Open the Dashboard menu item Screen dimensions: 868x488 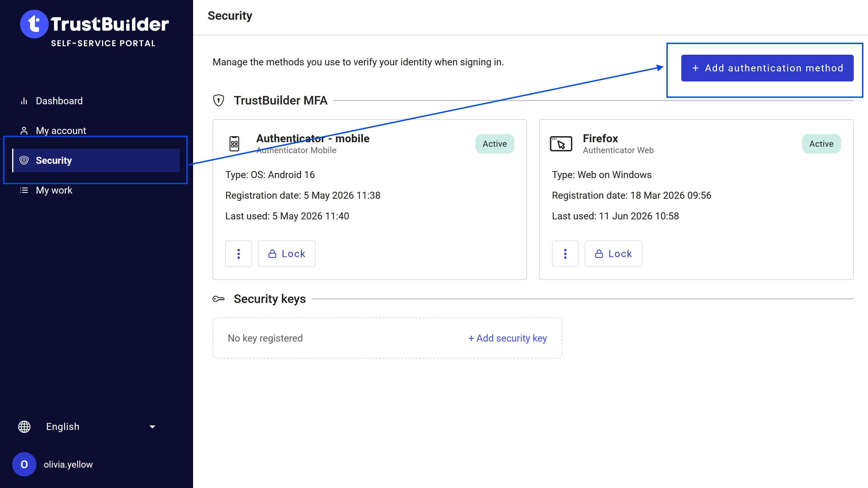(x=96, y=101)
